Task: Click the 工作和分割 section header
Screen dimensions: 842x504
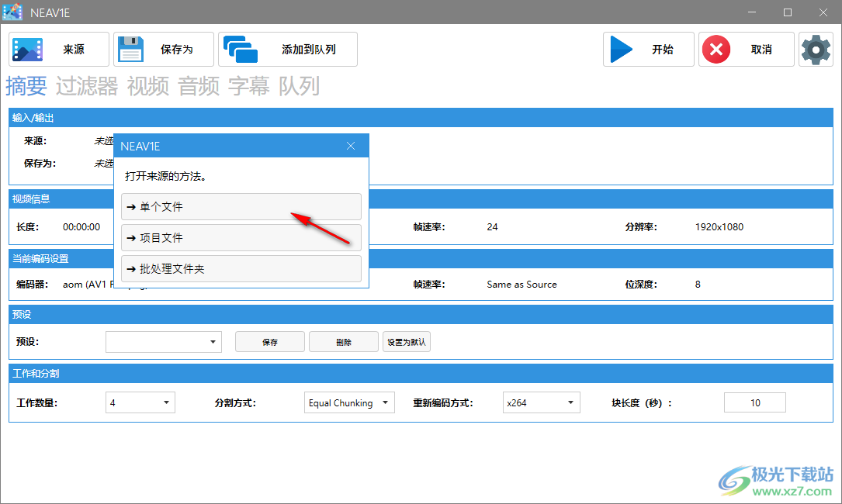Action: coord(421,374)
